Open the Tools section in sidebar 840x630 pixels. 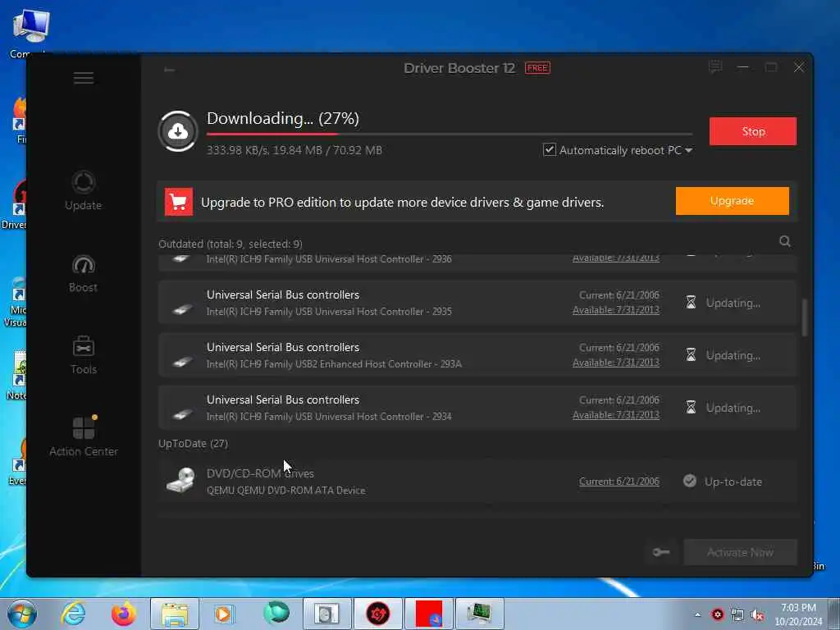[83, 355]
